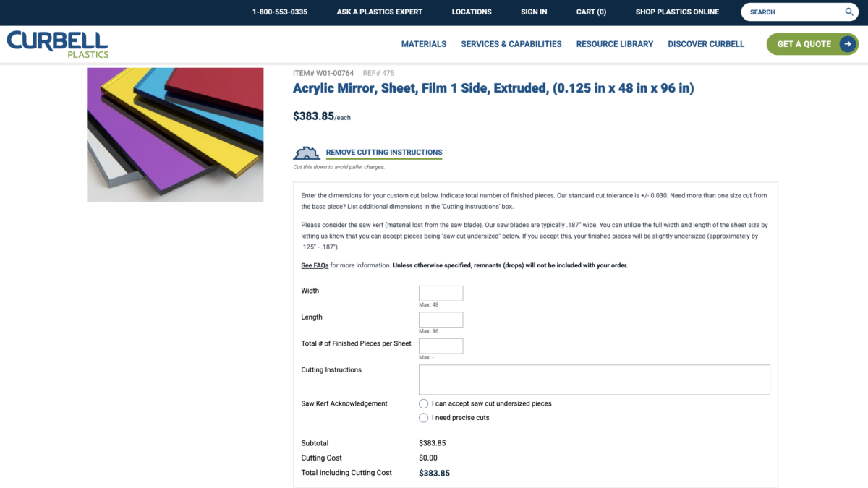Click the Width input field
Image resolution: width=868 pixels, height=488 pixels.
coord(441,294)
